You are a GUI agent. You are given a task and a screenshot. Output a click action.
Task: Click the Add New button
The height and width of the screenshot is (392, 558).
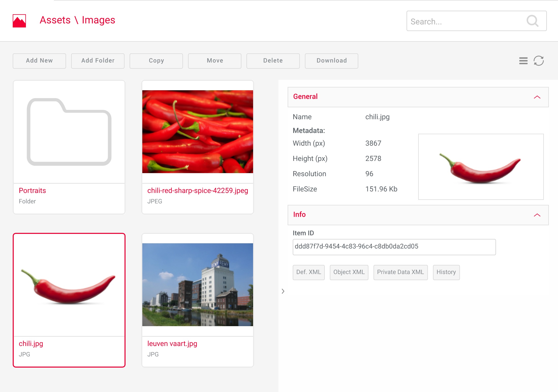[x=39, y=61]
